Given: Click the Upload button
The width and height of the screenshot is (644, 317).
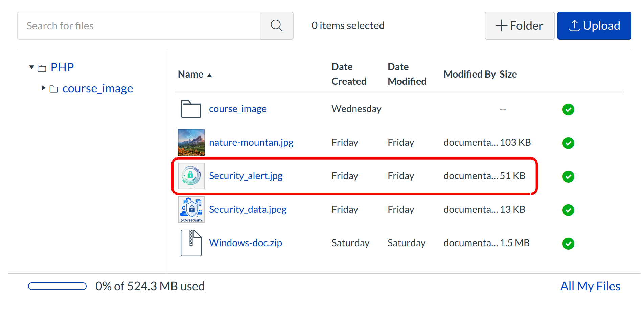Looking at the screenshot, I should point(594,26).
